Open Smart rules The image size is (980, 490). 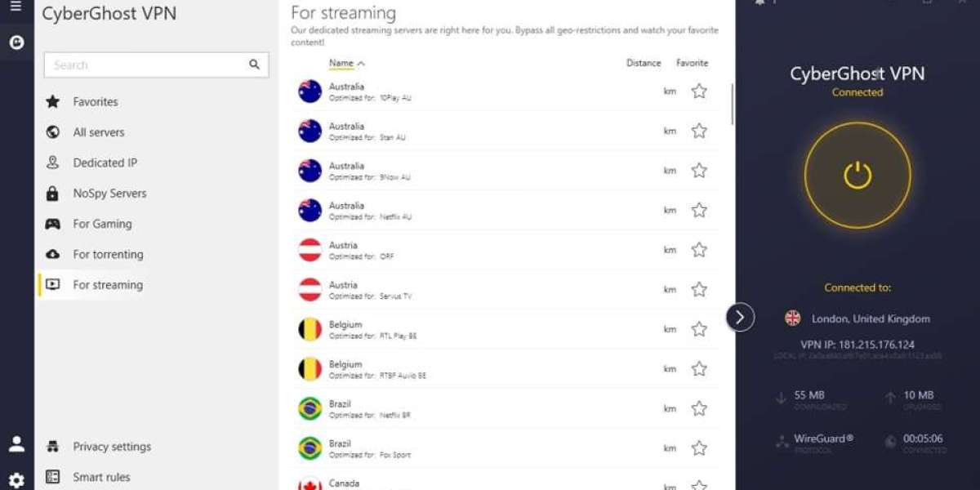(101, 477)
